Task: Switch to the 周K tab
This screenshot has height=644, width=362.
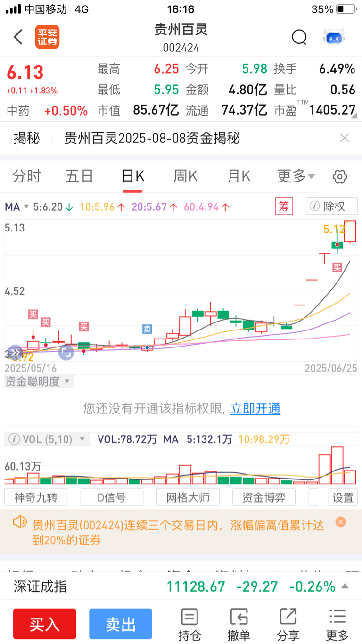Action: point(186,176)
